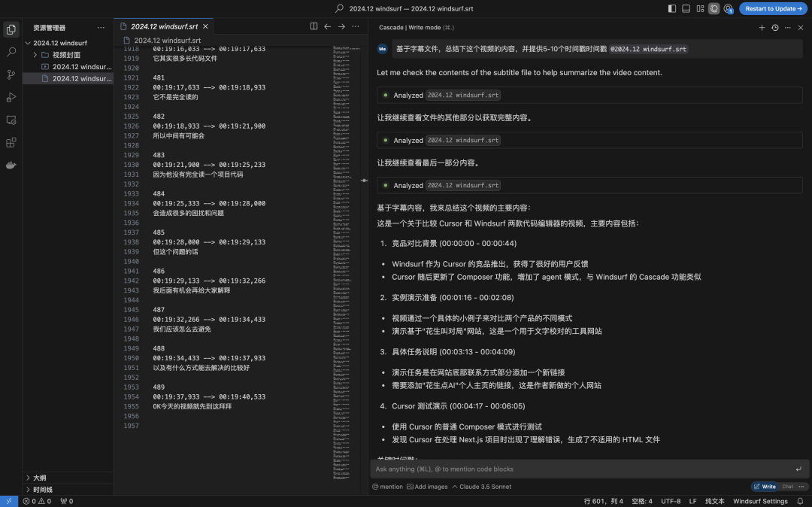Open the Docker view in activity bar
Screen dimensions: 812x507
tap(11, 165)
